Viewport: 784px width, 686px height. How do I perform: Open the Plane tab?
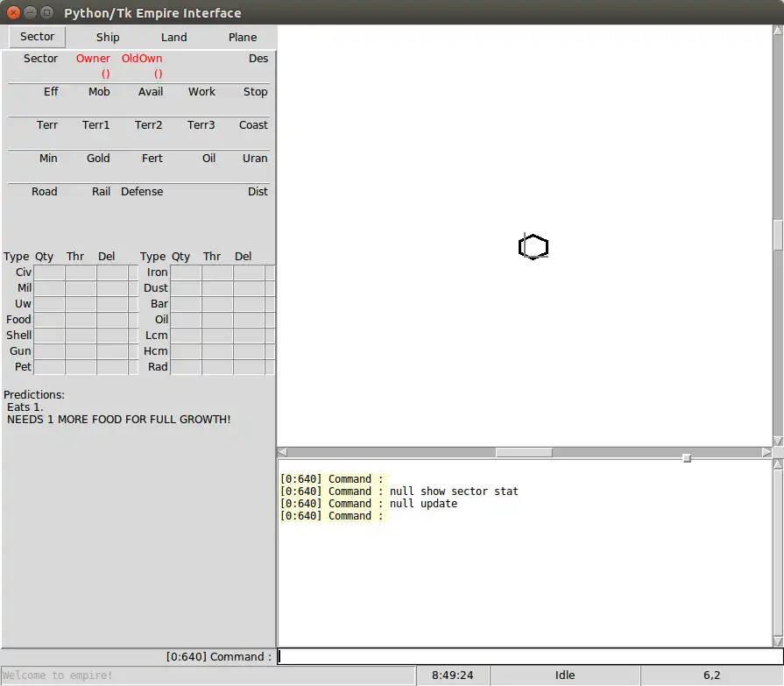(x=243, y=37)
